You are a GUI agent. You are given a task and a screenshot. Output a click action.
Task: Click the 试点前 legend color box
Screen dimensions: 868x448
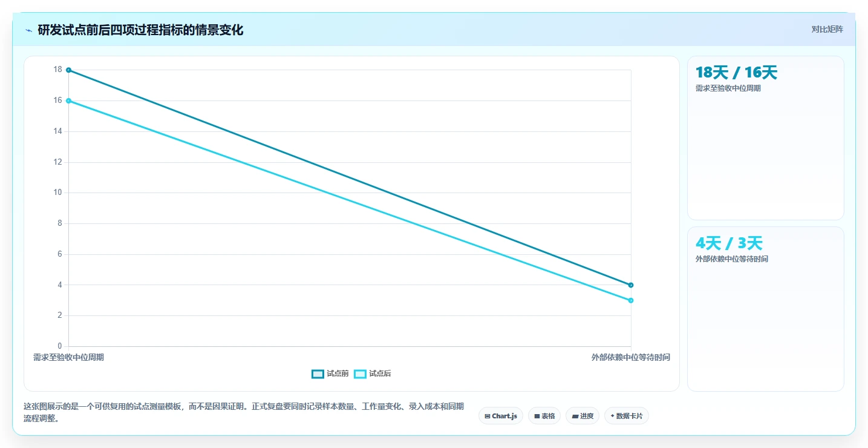point(318,374)
